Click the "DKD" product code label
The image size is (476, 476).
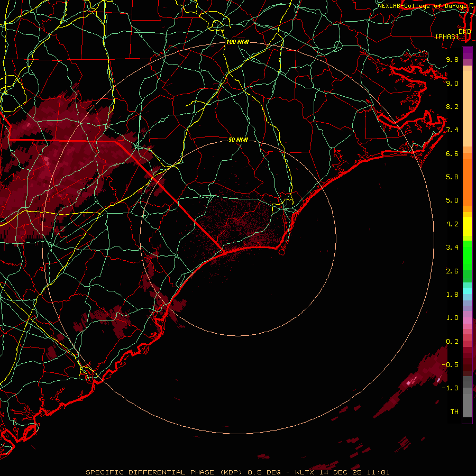tap(465, 32)
